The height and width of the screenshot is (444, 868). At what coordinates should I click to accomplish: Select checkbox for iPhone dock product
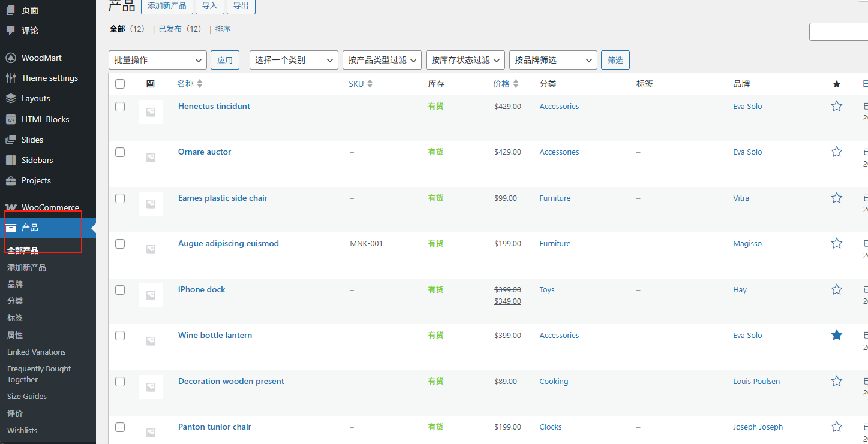(120, 290)
